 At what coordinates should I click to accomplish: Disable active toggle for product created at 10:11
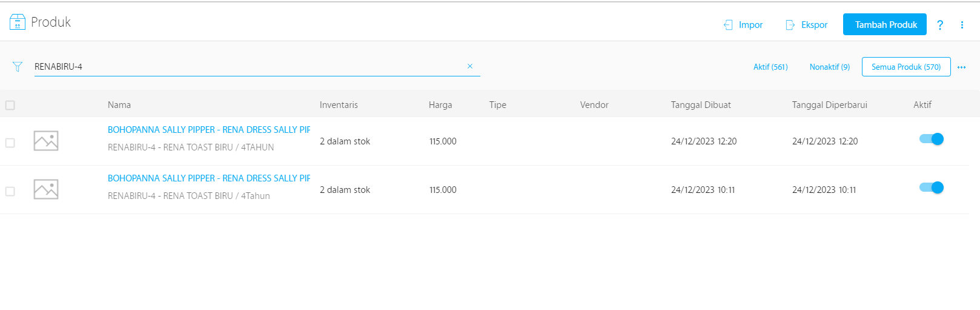(932, 187)
